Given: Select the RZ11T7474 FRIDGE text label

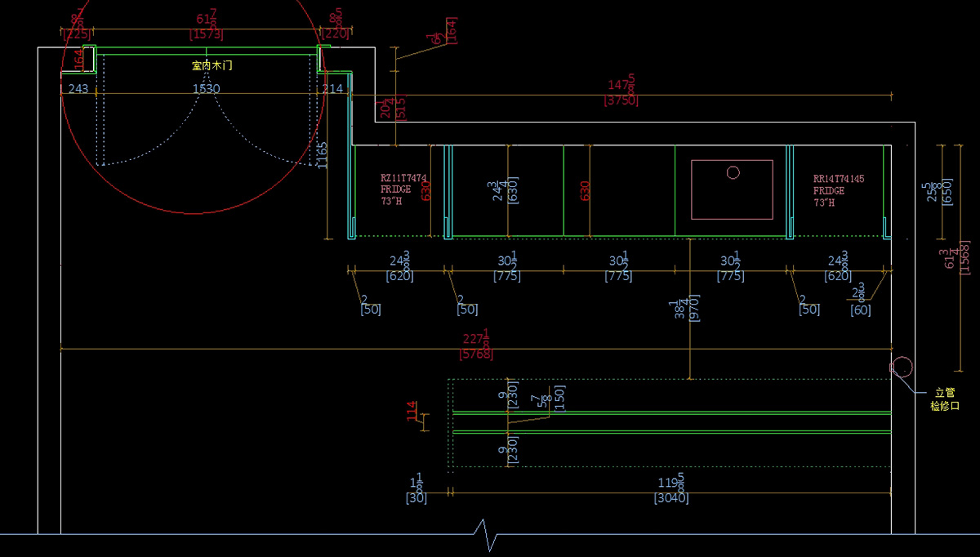Looking at the screenshot, I should click(x=403, y=189).
